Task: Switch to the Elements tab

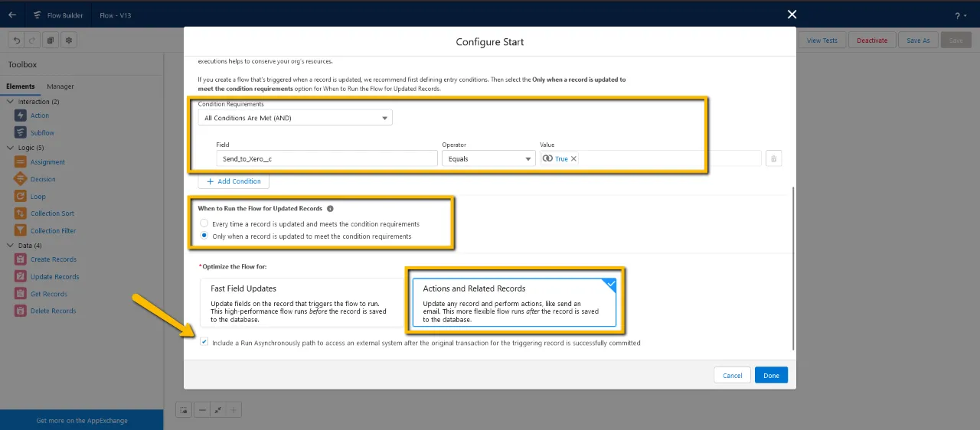Action: [x=21, y=86]
